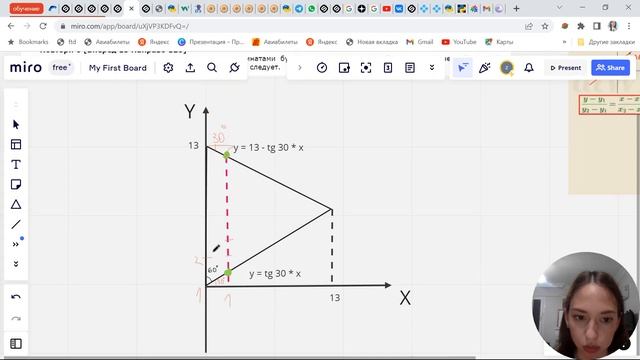
Task: Open the My First Board title
Action: [x=118, y=68]
